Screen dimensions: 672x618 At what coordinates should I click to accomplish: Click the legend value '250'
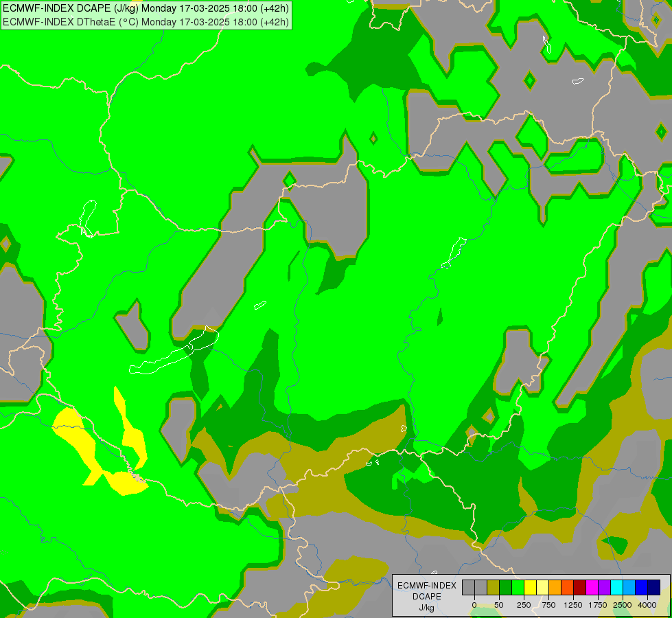tap(524, 605)
